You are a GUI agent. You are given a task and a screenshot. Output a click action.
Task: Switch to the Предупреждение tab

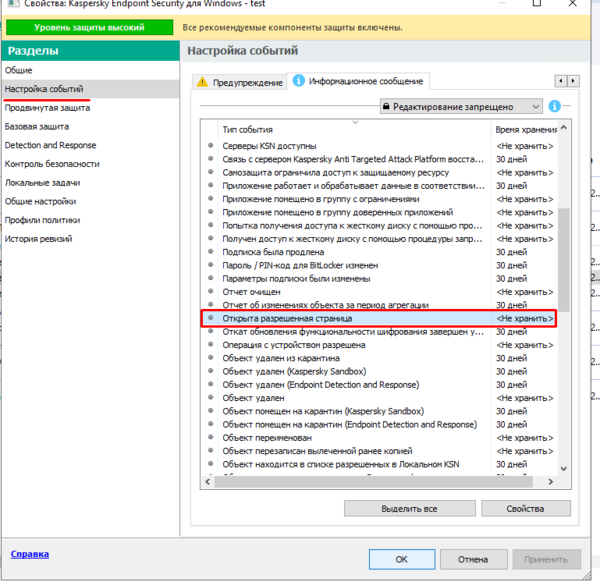click(x=240, y=82)
